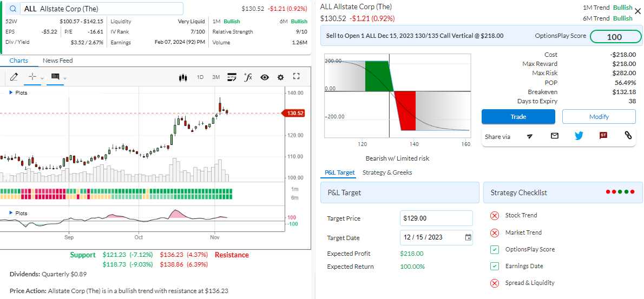
Task: Click the 6m trend color strip
Action: [116, 197]
